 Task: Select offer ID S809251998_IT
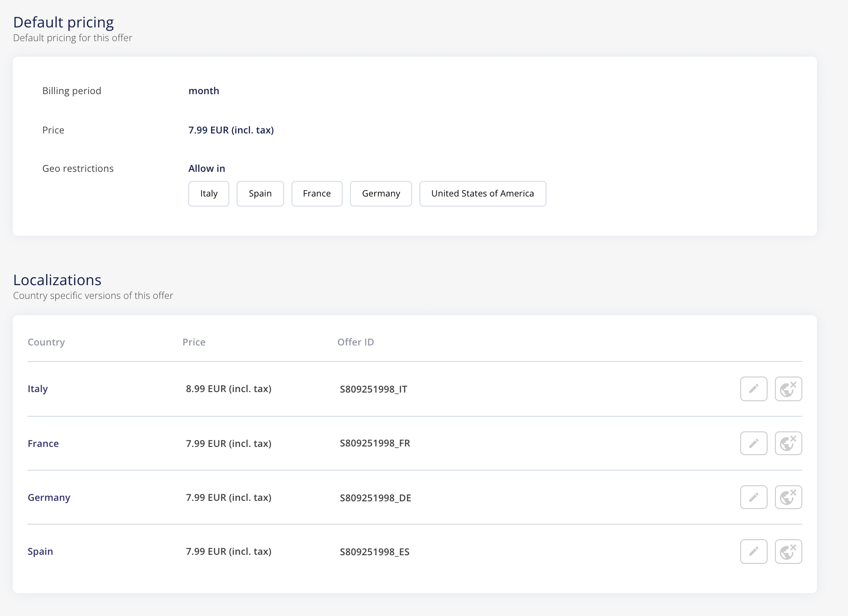click(373, 389)
